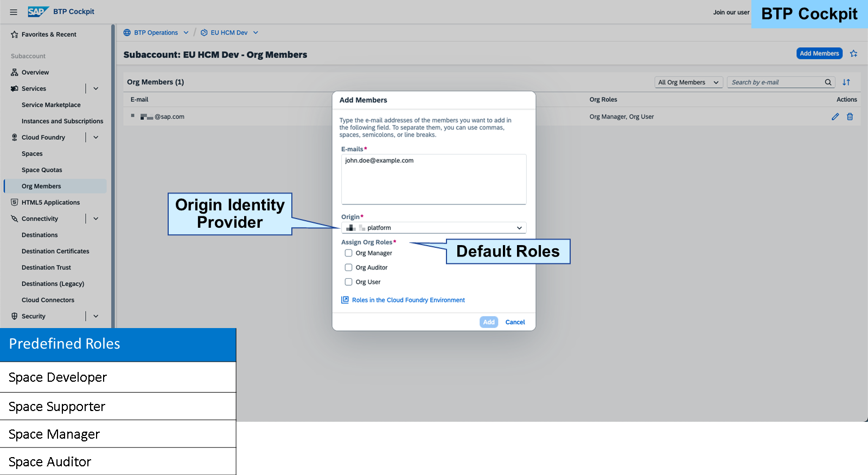Delete the @sap.com org member

click(x=850, y=117)
